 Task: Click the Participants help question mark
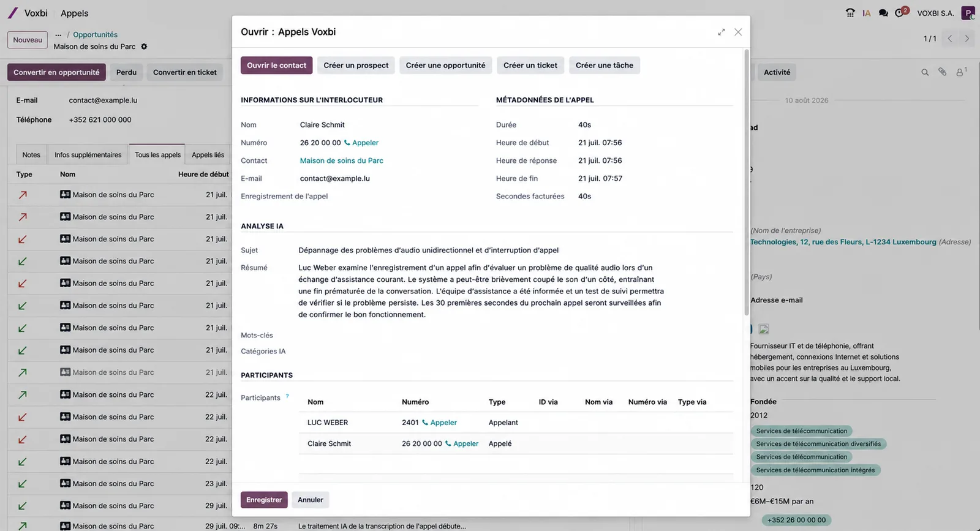287,396
